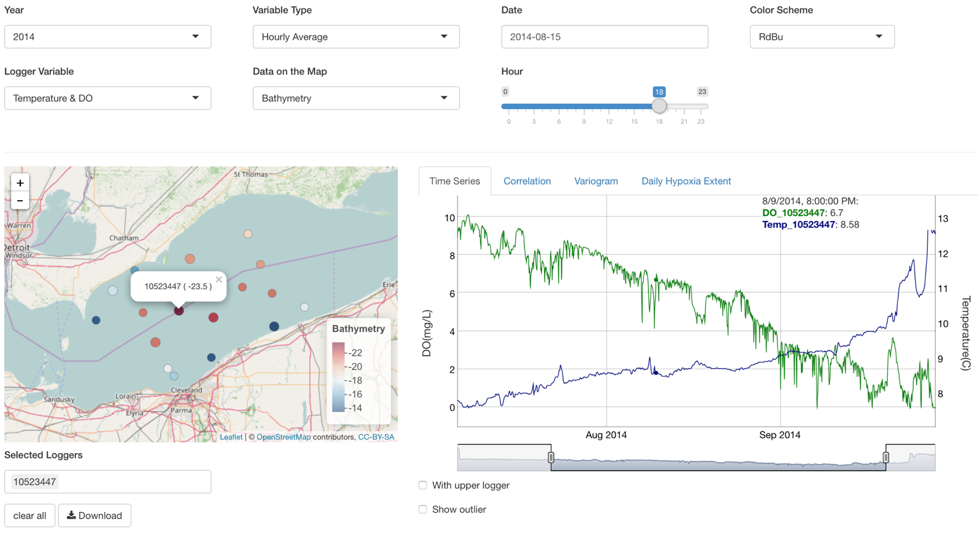Image resolution: width=980 pixels, height=537 pixels.
Task: Open the Data on the Map dropdown
Action: tap(356, 98)
